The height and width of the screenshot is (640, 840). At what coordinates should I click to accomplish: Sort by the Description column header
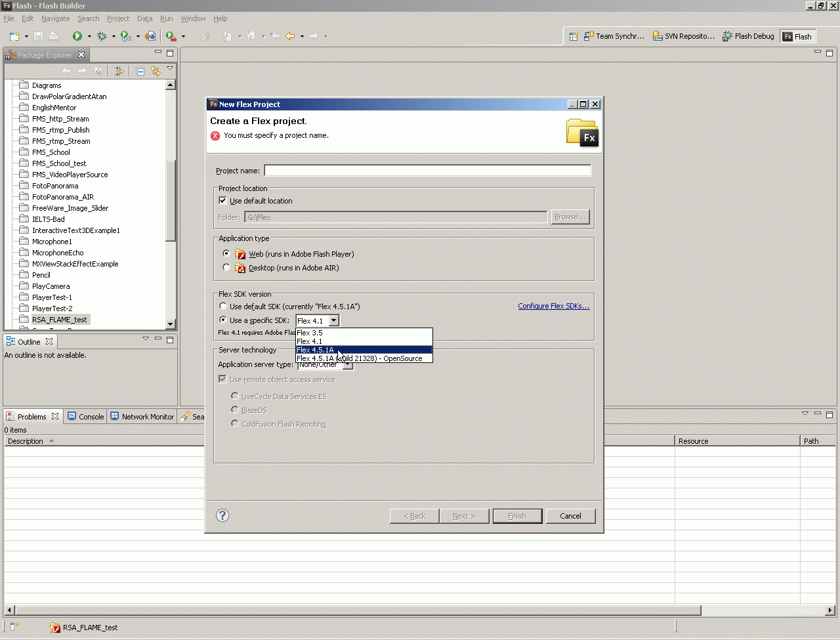click(x=339, y=441)
